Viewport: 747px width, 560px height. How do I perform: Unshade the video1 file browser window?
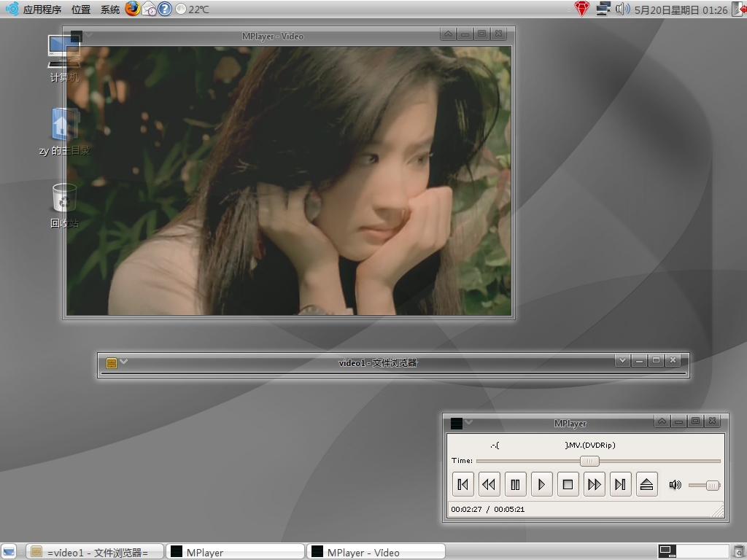[x=622, y=360]
